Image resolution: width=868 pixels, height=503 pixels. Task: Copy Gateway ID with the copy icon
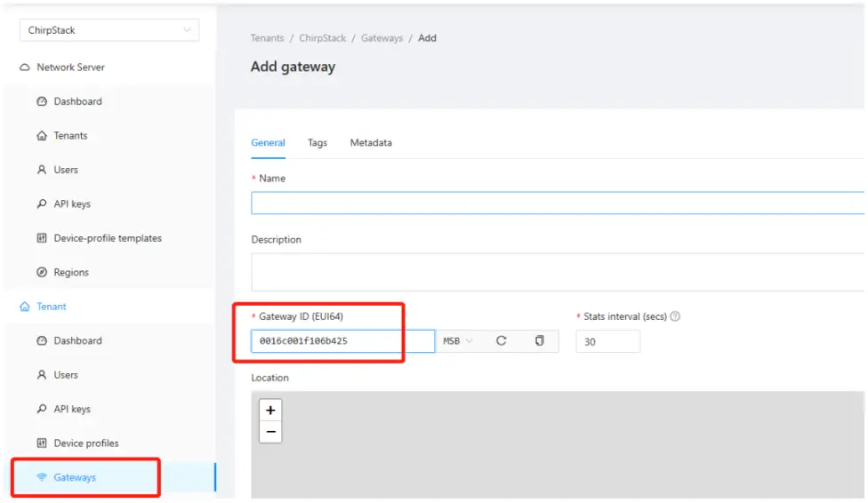539,341
